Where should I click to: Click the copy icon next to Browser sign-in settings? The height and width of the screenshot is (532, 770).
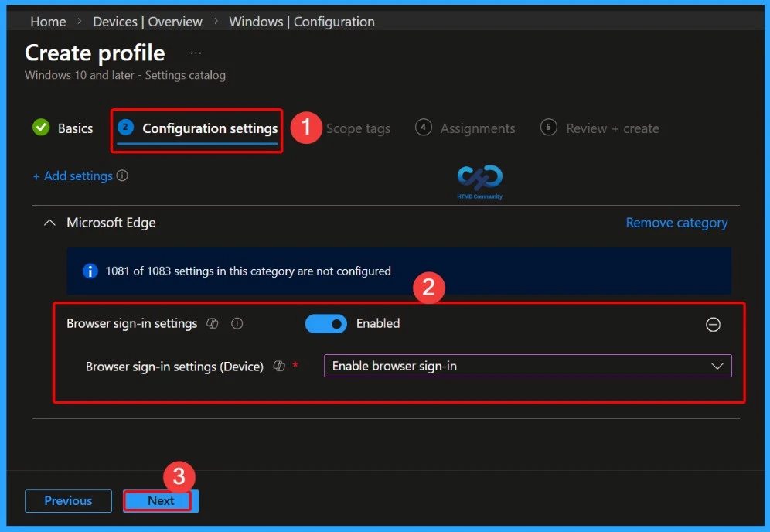point(213,323)
